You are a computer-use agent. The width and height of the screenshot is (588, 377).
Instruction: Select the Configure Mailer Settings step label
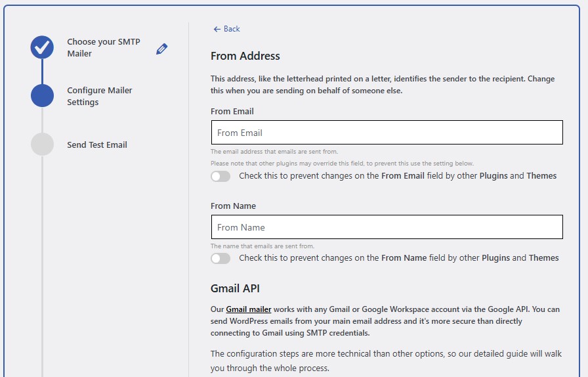coord(99,96)
